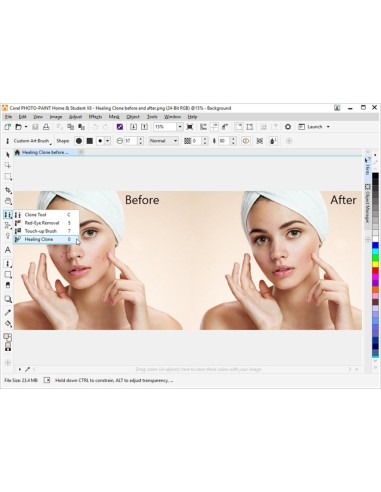Expand the Open file arrow
Viewport: 381px width, 492px height.
[26, 127]
